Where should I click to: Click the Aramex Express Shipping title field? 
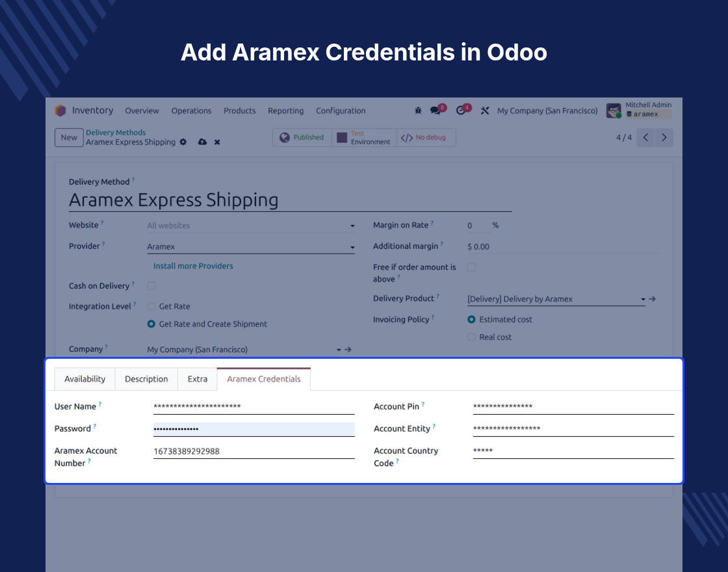[x=290, y=200]
